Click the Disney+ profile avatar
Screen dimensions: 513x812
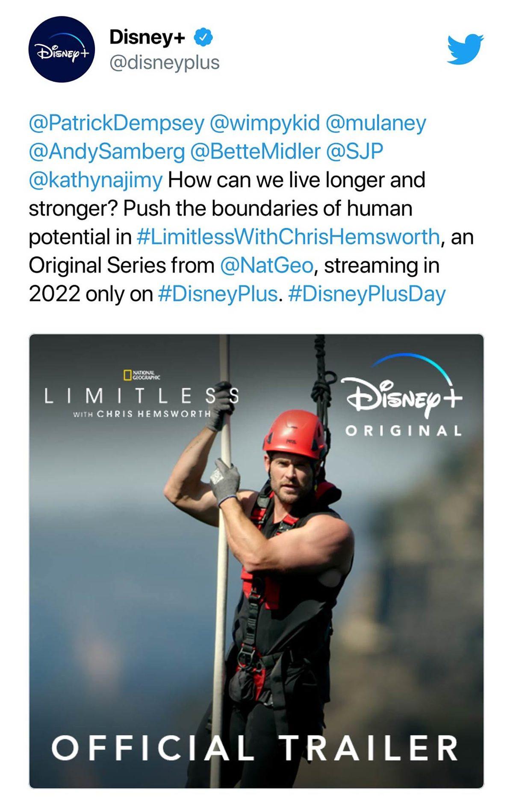tap(62, 50)
